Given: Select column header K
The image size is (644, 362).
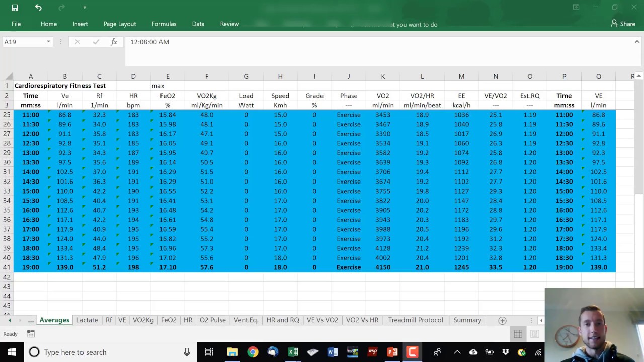Looking at the screenshot, I should point(383,76).
